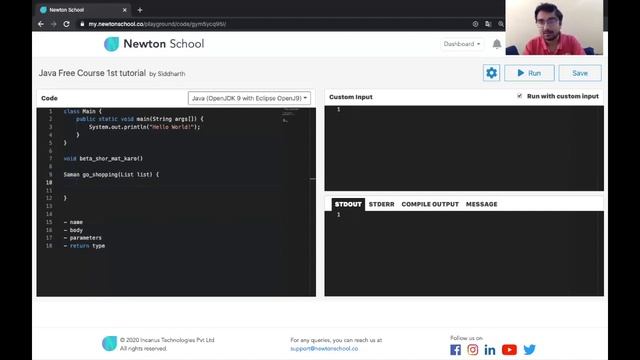Click the '- parameters' line in editor
Viewport: 640px width, 360px height.
tap(82, 238)
